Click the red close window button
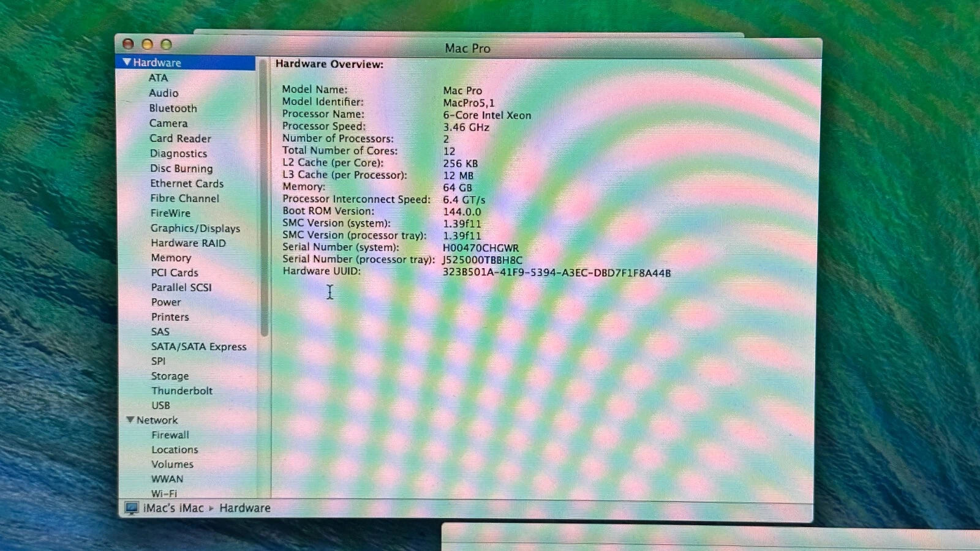Image resolution: width=980 pixels, height=551 pixels. [128, 44]
